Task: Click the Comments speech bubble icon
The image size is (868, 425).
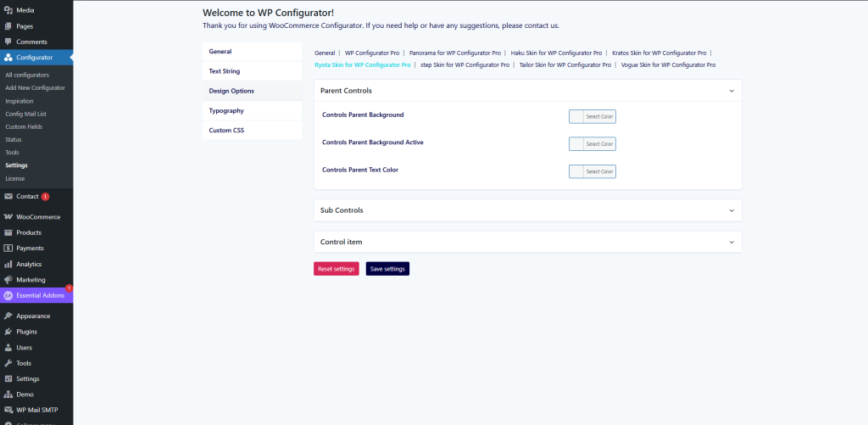Action: tap(8, 42)
